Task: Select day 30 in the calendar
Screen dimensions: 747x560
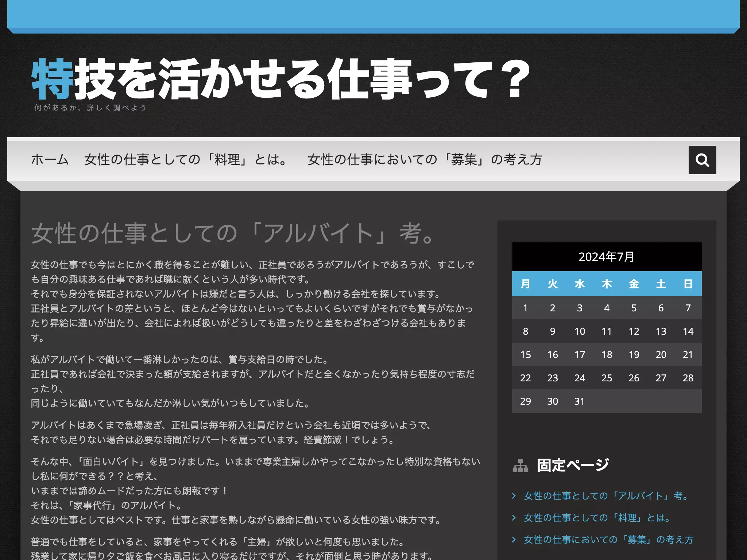Action: point(553,401)
